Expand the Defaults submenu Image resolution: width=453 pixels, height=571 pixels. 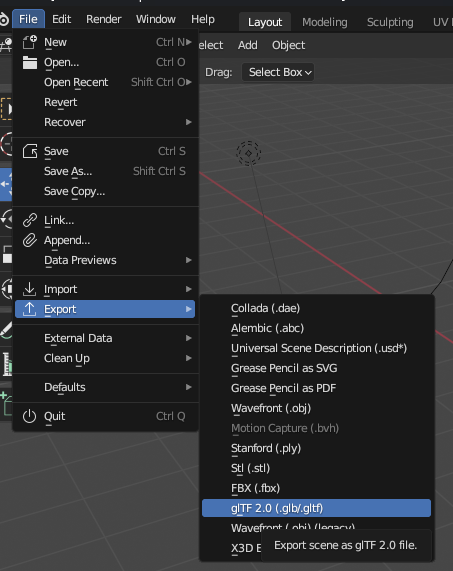coord(105,387)
